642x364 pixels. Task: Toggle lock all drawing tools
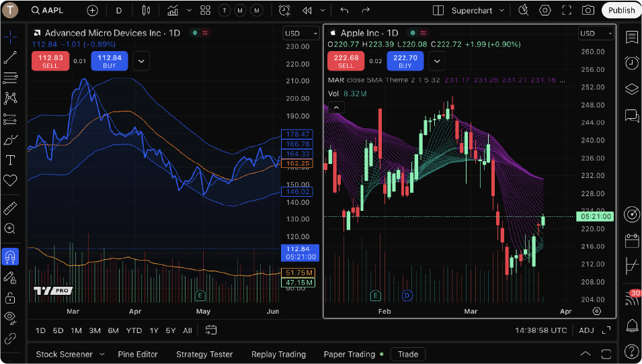coord(10,297)
